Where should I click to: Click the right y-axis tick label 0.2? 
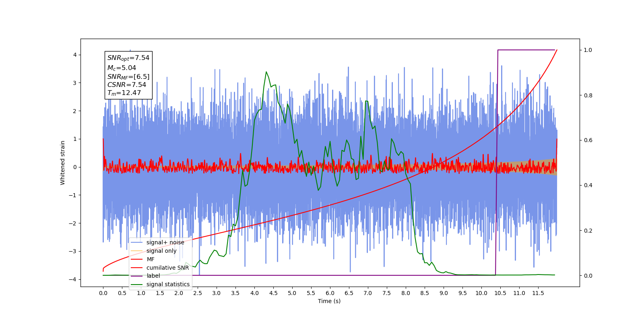tap(588, 231)
